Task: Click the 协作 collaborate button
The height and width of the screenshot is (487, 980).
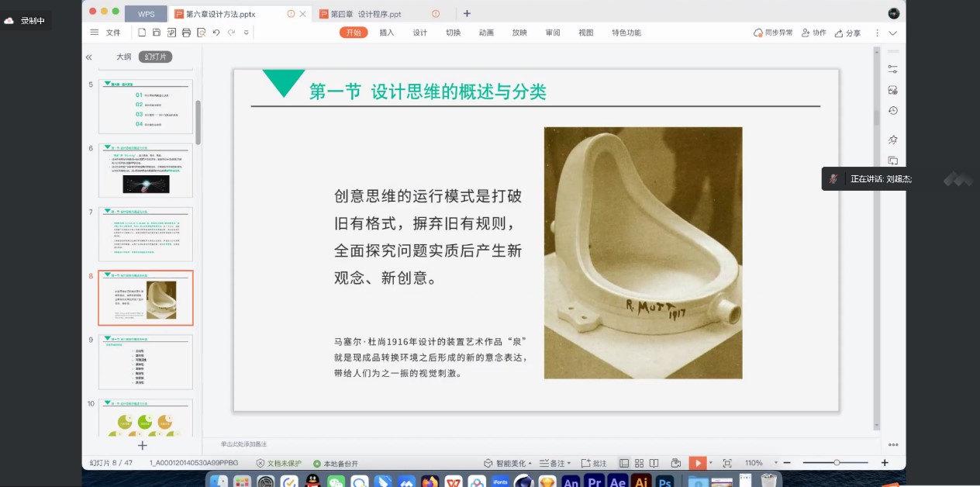Action: (x=814, y=33)
